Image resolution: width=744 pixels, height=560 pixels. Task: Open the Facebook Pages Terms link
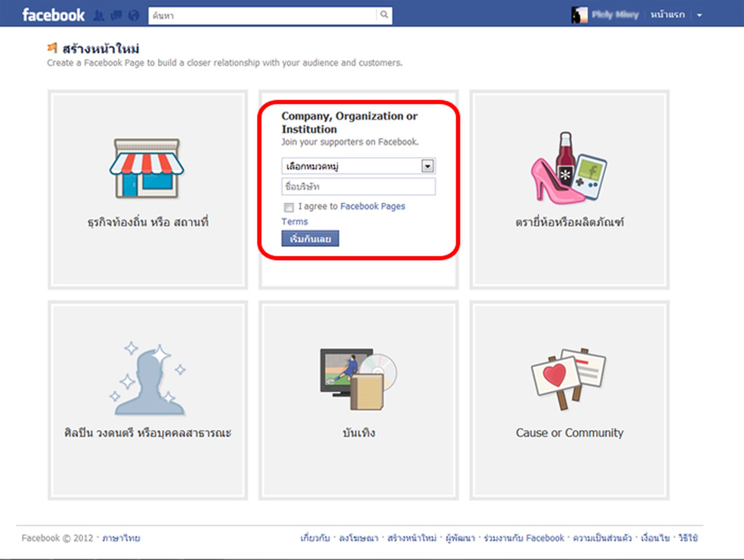click(373, 206)
